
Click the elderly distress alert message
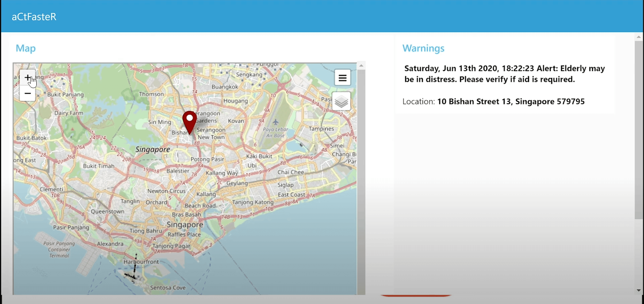(x=504, y=74)
